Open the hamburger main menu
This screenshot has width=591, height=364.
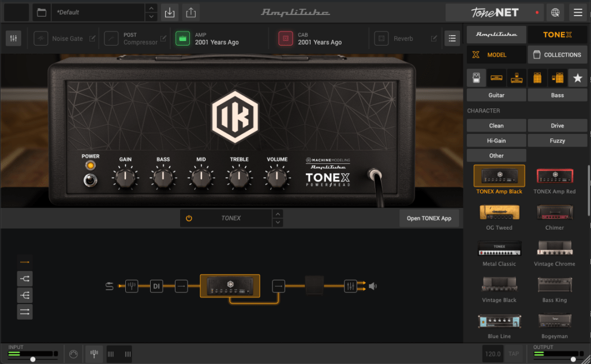click(577, 12)
